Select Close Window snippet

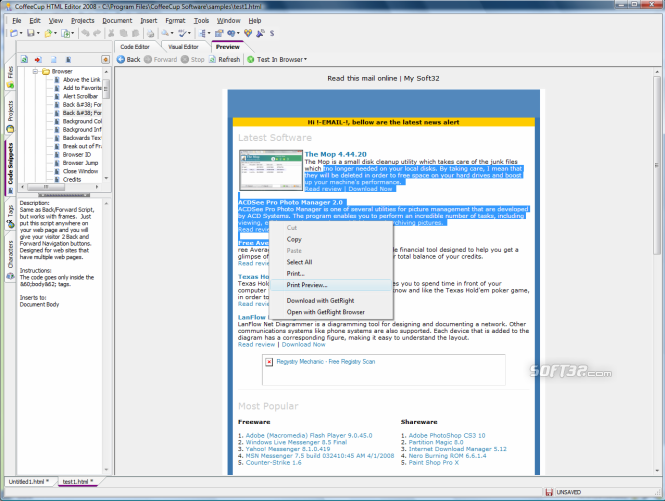[x=81, y=171]
